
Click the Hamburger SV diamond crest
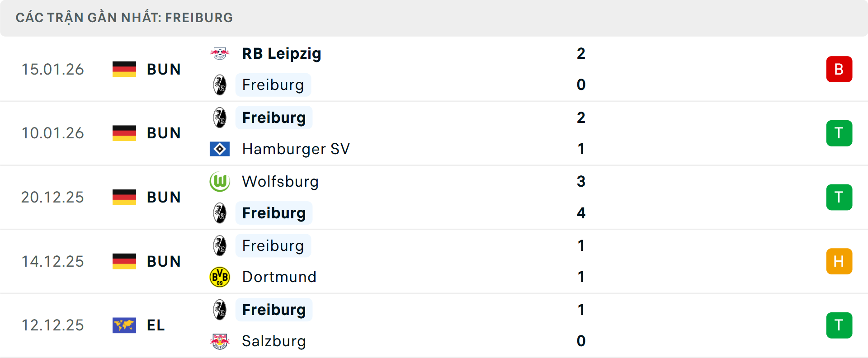(x=220, y=149)
